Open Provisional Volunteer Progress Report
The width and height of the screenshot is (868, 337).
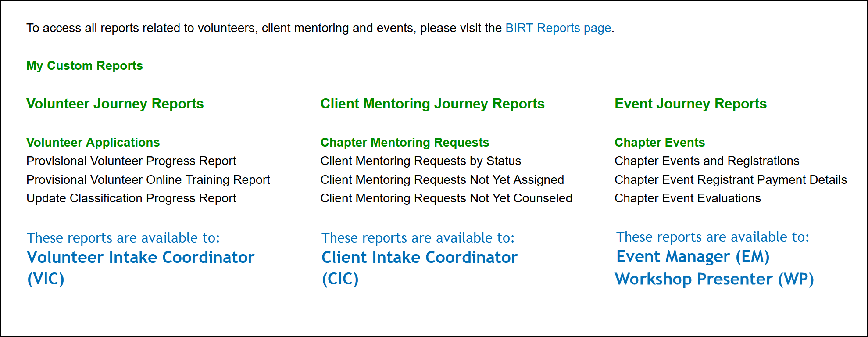[x=131, y=161]
